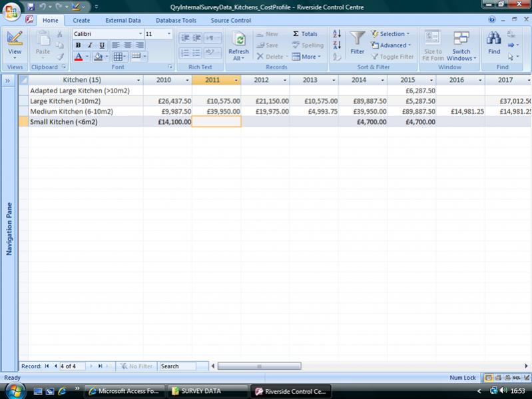Open the font name dropdown showing Calibri
The width and height of the screenshot is (532, 399).
point(140,34)
